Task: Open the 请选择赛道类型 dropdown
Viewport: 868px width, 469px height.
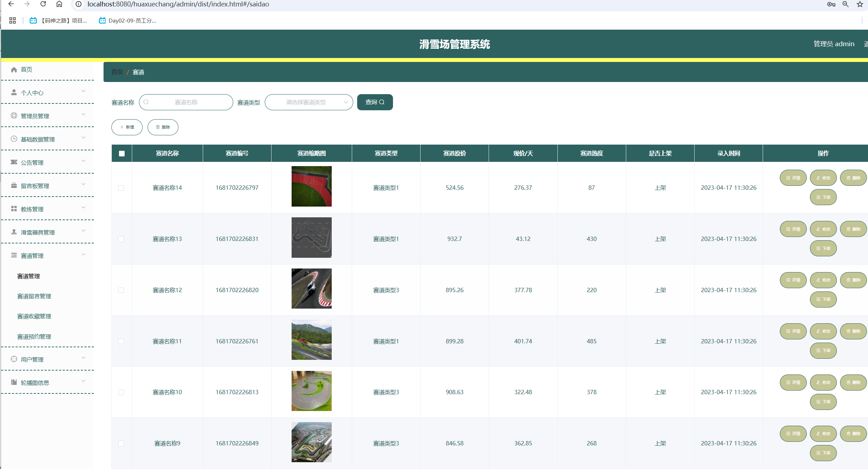Action: pos(309,102)
